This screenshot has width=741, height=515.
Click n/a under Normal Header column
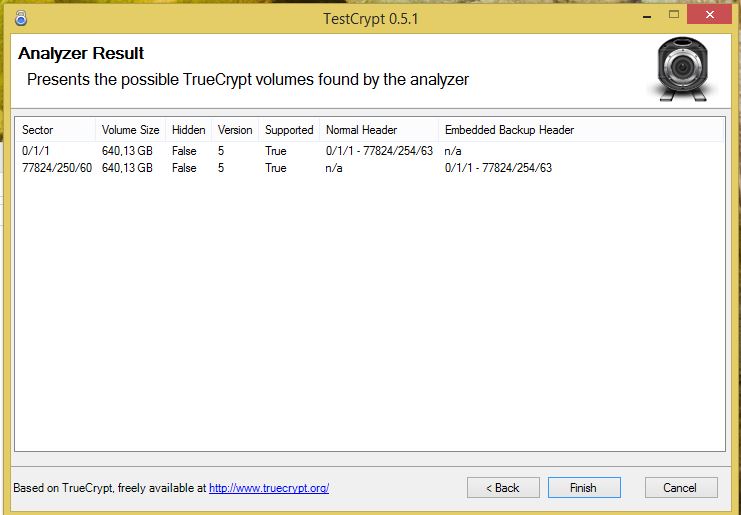coord(334,168)
